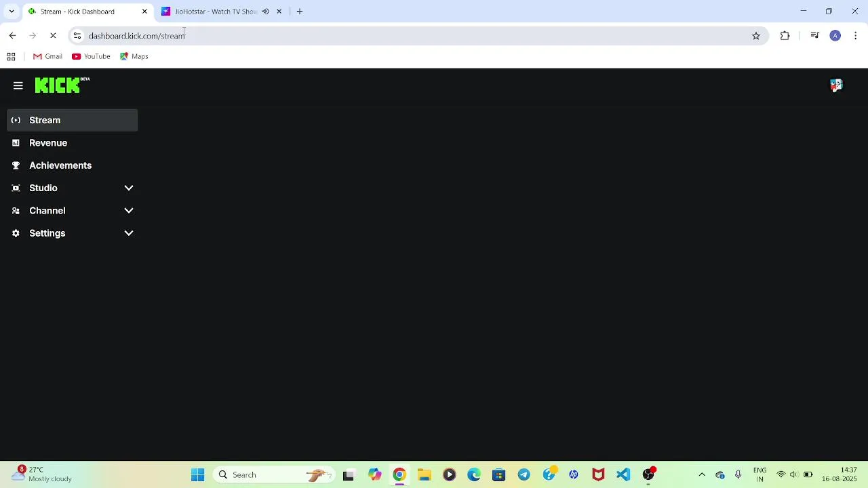Mute the JioHotstar tab audio icon

pos(265,12)
